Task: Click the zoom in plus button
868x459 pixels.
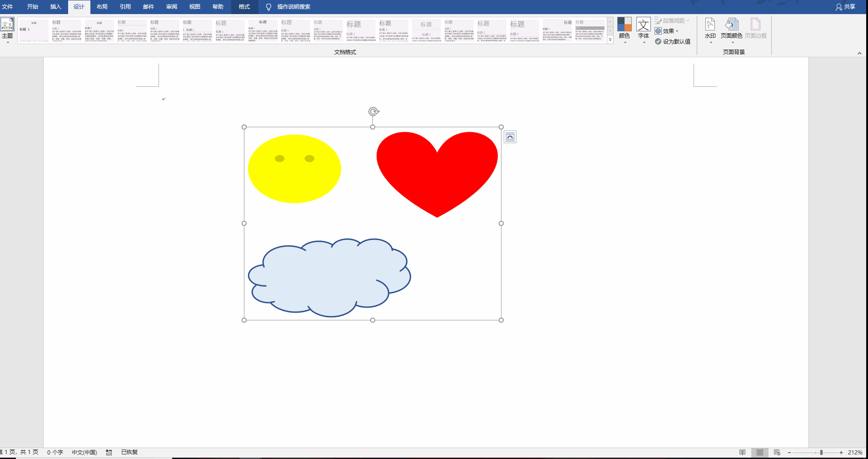Action: 841,453
